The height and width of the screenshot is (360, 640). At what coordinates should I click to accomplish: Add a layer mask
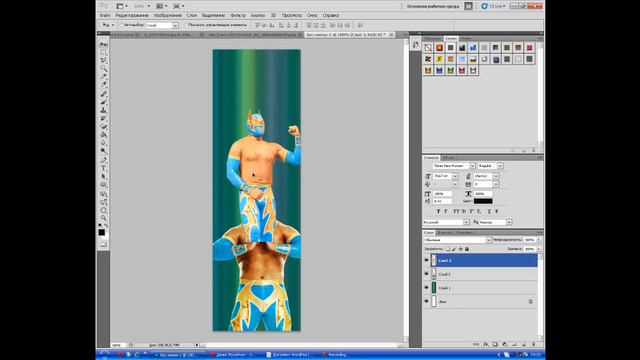coord(495,344)
